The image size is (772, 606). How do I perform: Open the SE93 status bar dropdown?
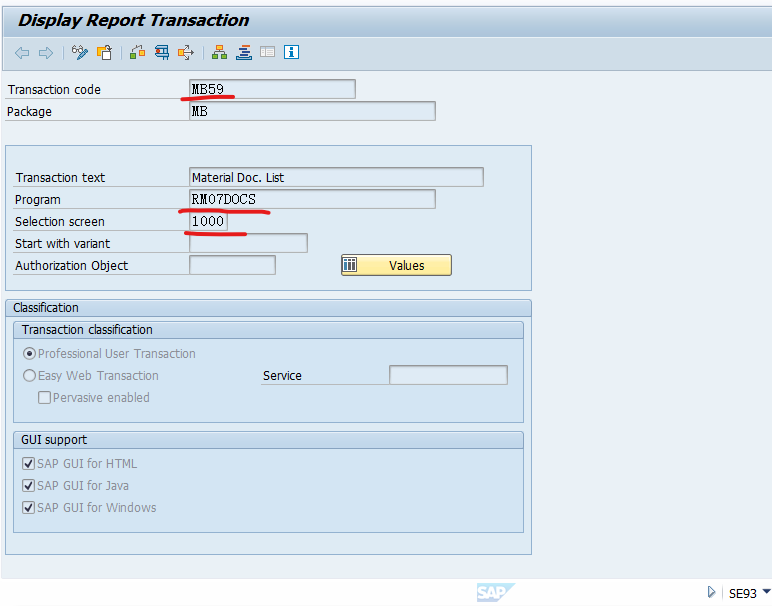coord(766,592)
